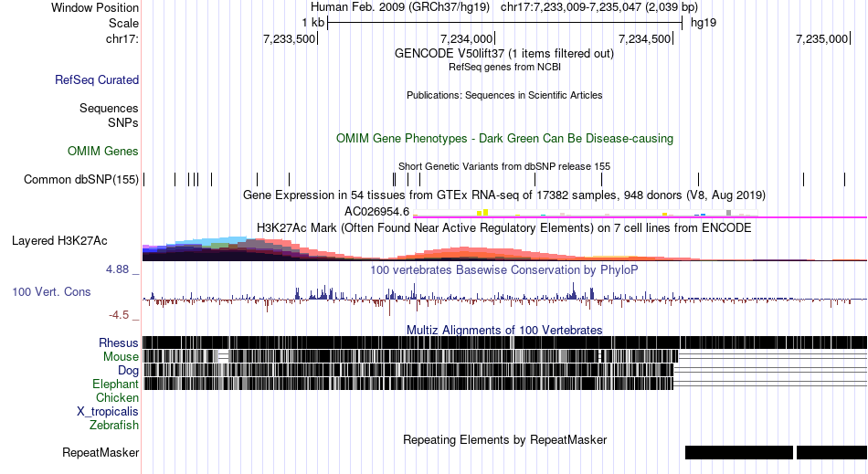
Task: Click Short Genetic Variants from dbSNP title
Action: tap(504, 166)
